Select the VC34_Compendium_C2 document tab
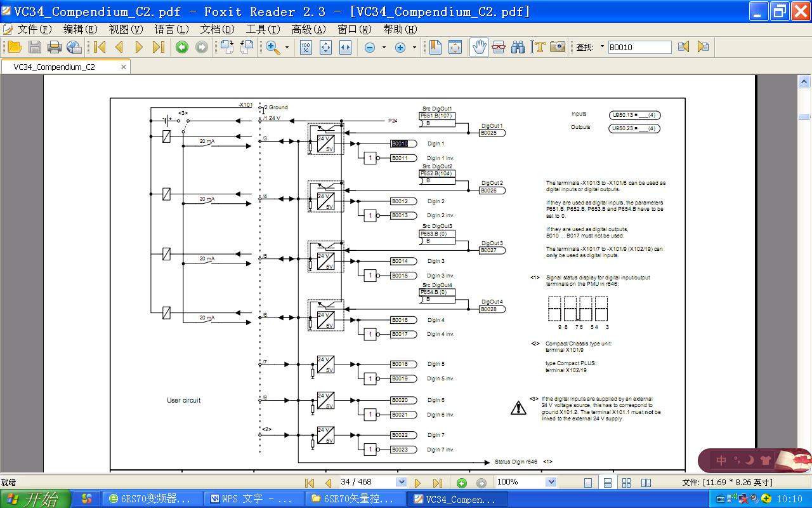The height and width of the screenshot is (508, 812). 55,67
